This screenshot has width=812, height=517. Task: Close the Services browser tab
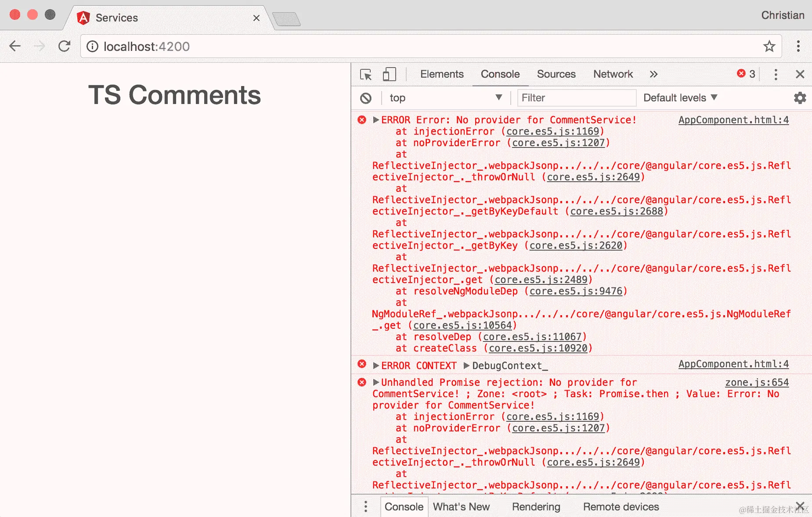(x=256, y=18)
